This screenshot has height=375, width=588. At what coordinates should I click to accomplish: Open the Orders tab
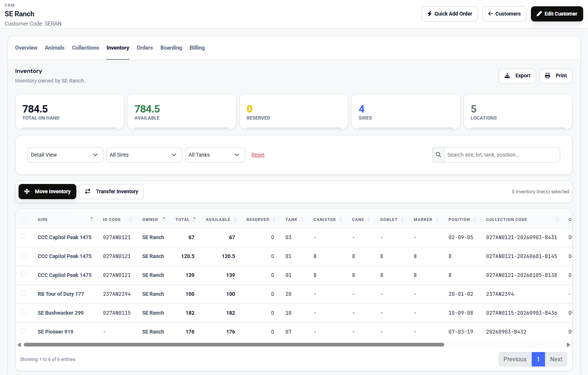click(x=145, y=48)
